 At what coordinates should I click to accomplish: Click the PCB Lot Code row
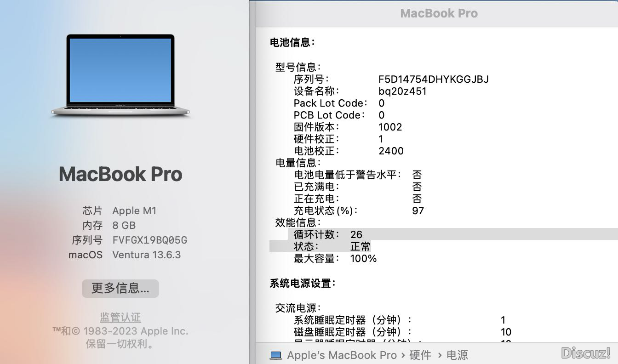coord(339,115)
